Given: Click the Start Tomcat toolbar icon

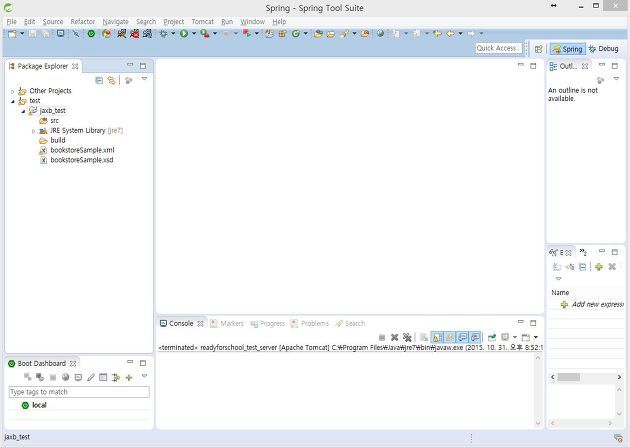Looking at the screenshot, I should pyautogui.click(x=122, y=34).
